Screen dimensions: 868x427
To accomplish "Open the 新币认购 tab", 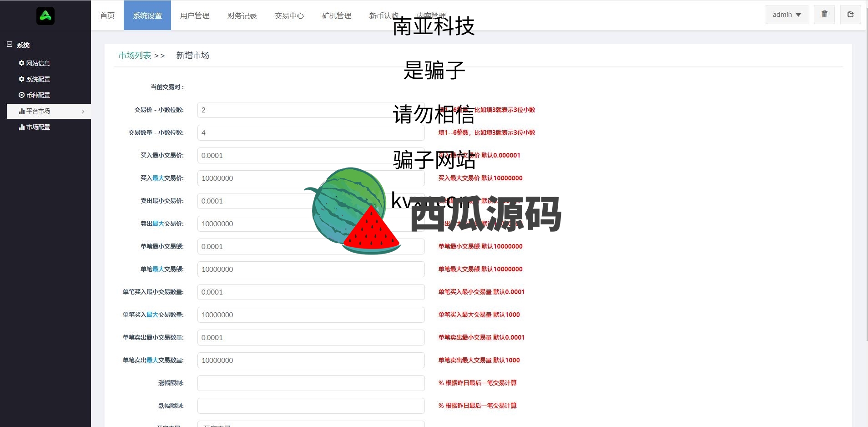I will (384, 15).
